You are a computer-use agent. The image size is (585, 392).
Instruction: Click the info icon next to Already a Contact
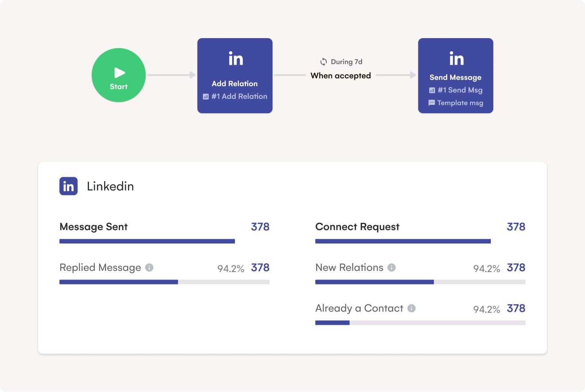point(412,308)
